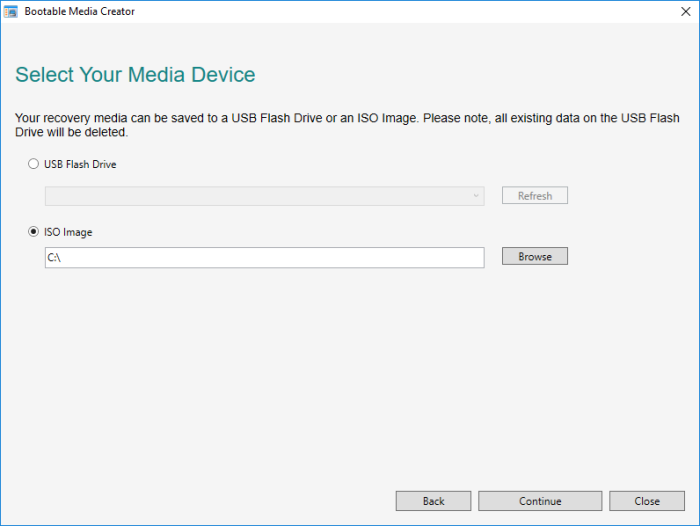
Task: Go Back to the previous step
Action: point(433,501)
